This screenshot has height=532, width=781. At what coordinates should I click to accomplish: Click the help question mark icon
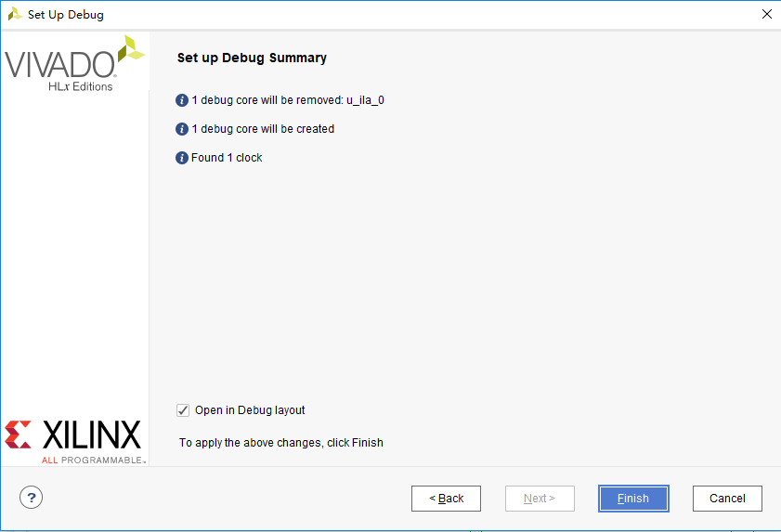pyautogui.click(x=31, y=498)
